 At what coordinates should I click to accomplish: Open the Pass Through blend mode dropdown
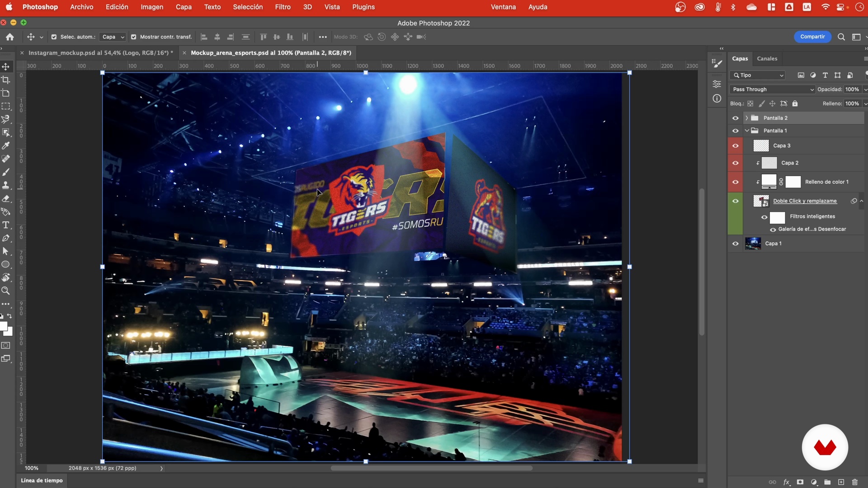click(772, 89)
